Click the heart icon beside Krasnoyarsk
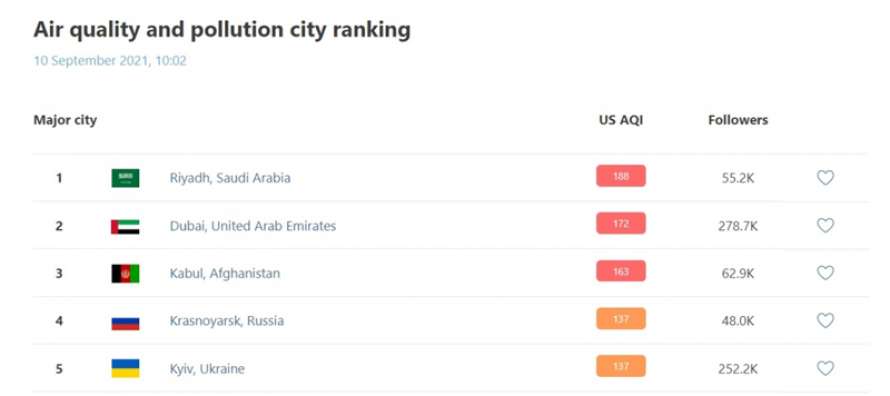This screenshot has height=396, width=890. click(x=825, y=321)
